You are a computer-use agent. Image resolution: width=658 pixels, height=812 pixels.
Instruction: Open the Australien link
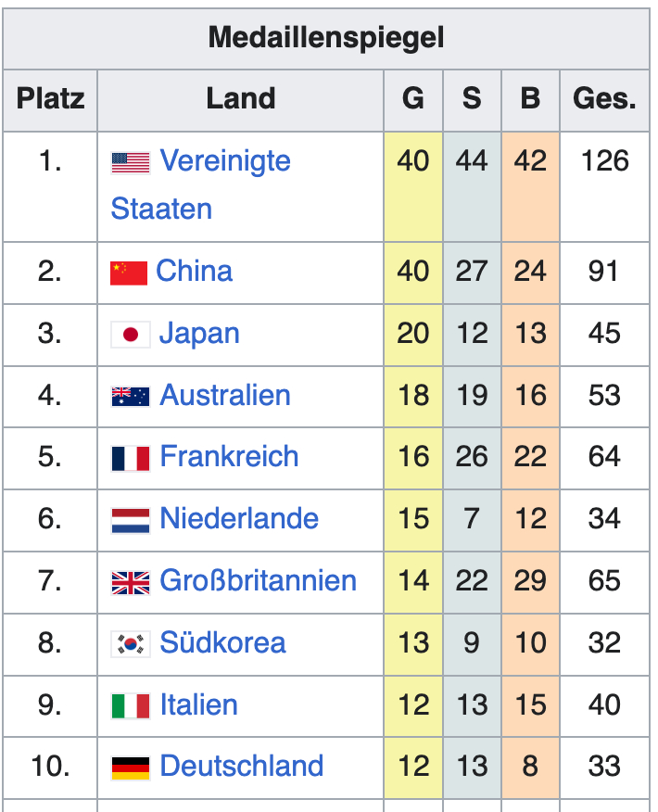pyautogui.click(x=225, y=396)
